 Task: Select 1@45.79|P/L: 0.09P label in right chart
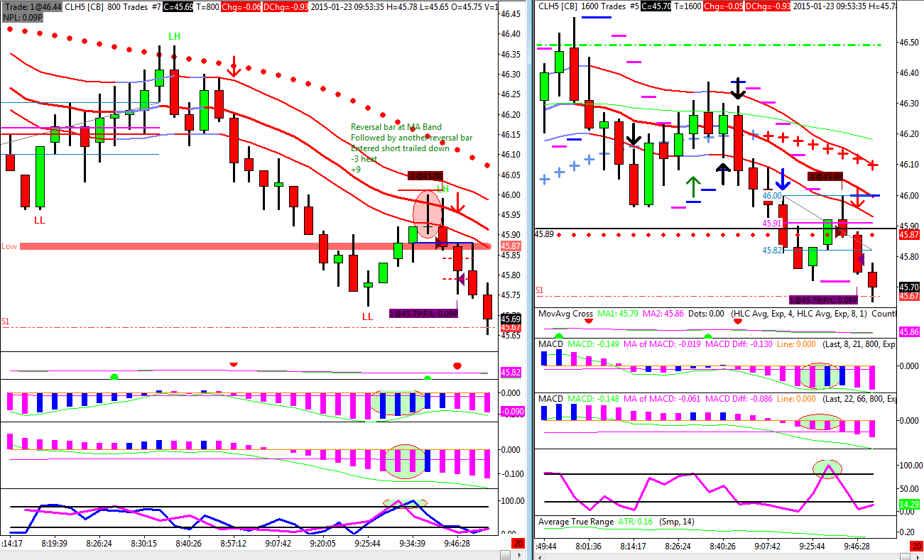coord(824,300)
